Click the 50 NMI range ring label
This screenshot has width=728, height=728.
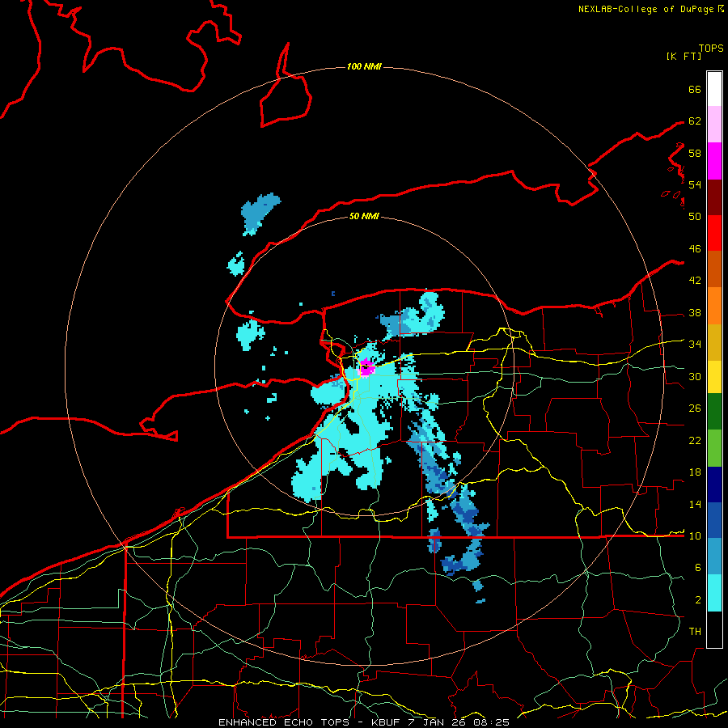(364, 216)
